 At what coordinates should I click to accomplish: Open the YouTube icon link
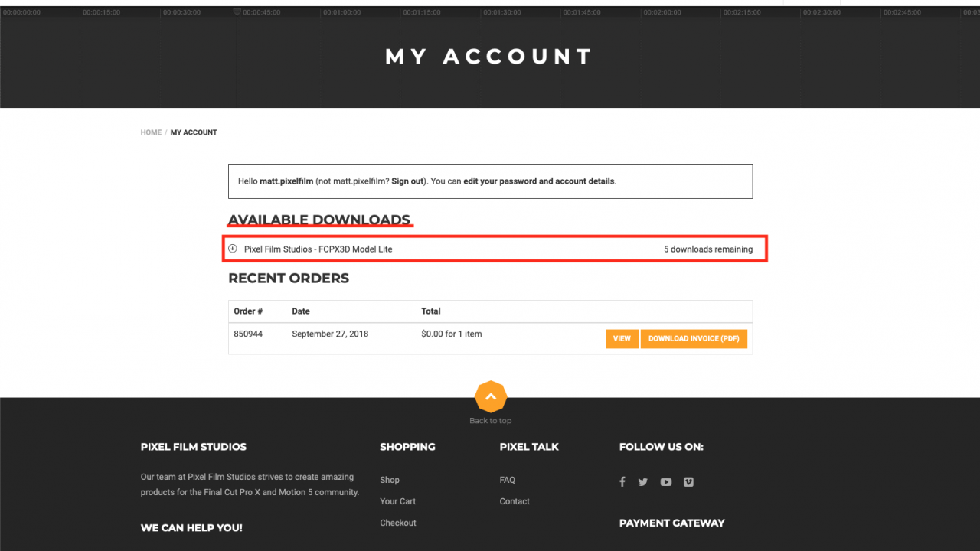pos(666,482)
